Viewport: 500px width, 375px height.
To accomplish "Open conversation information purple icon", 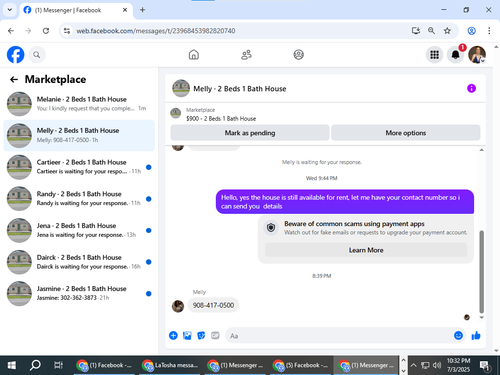I will pyautogui.click(x=471, y=88).
